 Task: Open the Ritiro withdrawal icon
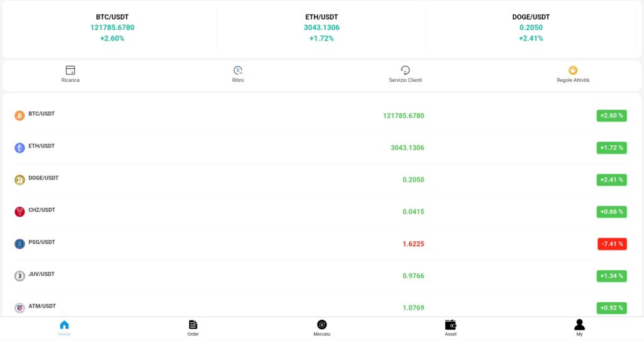(238, 71)
